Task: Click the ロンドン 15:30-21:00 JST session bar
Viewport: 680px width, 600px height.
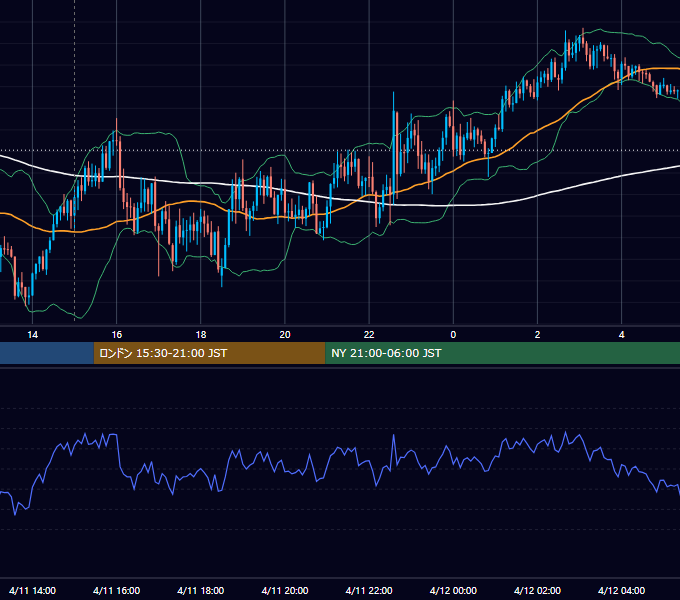Action: [x=209, y=353]
